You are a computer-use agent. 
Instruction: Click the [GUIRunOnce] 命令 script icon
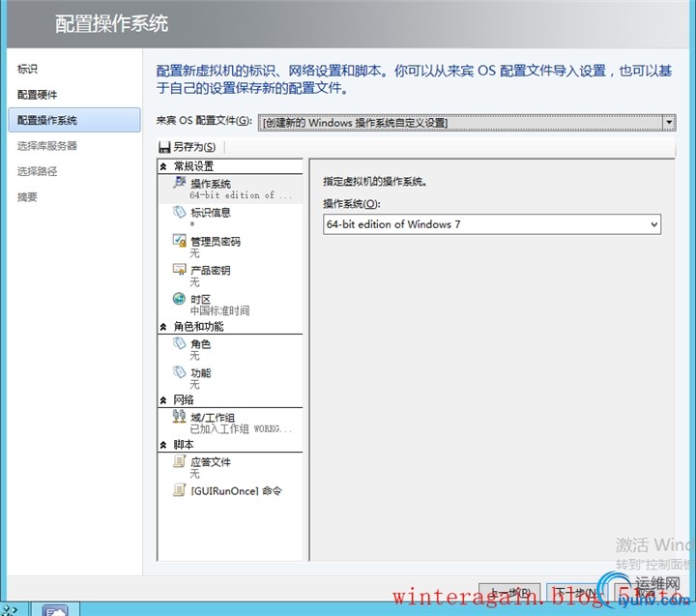pyautogui.click(x=180, y=490)
